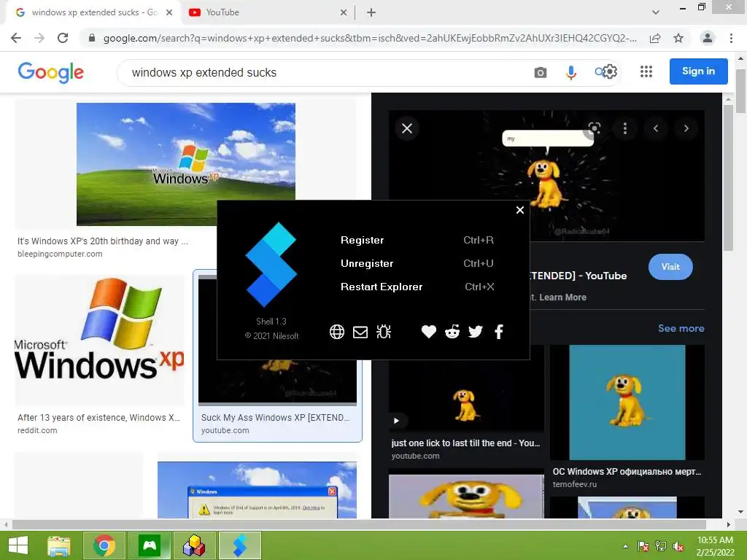Open Chrome tab search dropdown
747x560 pixels.
[656, 12]
